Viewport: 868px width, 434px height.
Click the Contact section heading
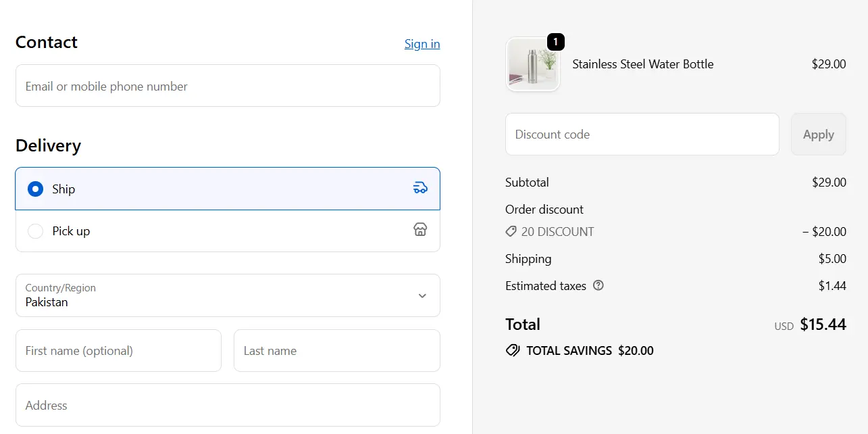46,42
